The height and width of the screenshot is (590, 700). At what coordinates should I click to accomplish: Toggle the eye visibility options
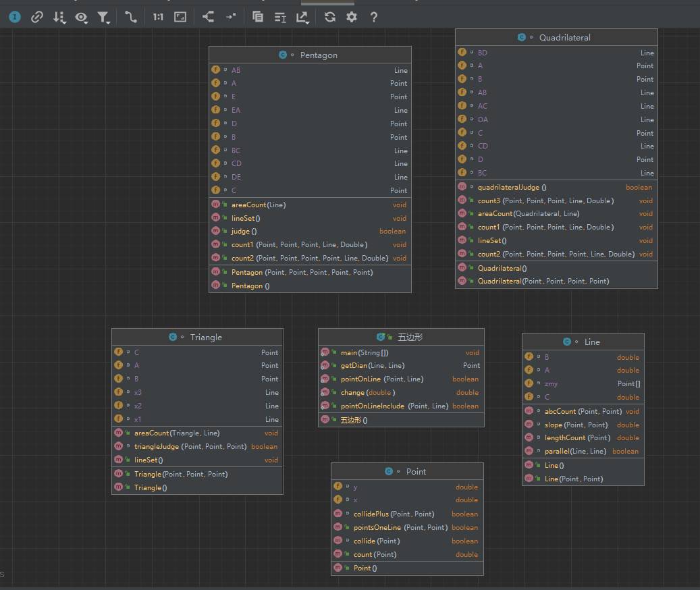(x=82, y=18)
